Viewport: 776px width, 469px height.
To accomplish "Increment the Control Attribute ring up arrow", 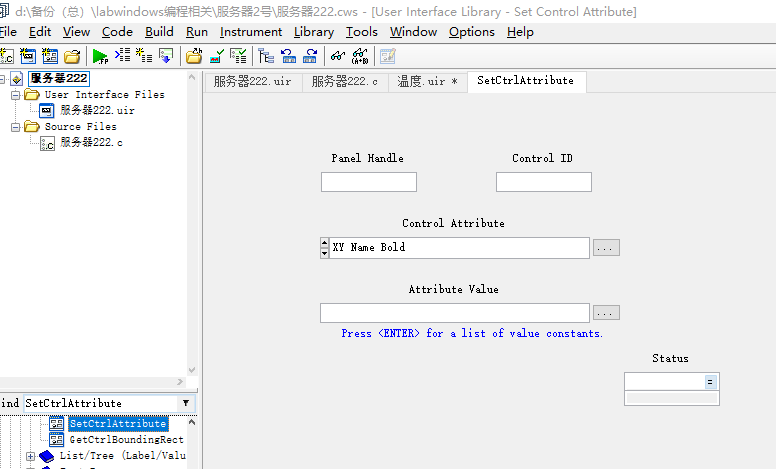I will point(325,242).
